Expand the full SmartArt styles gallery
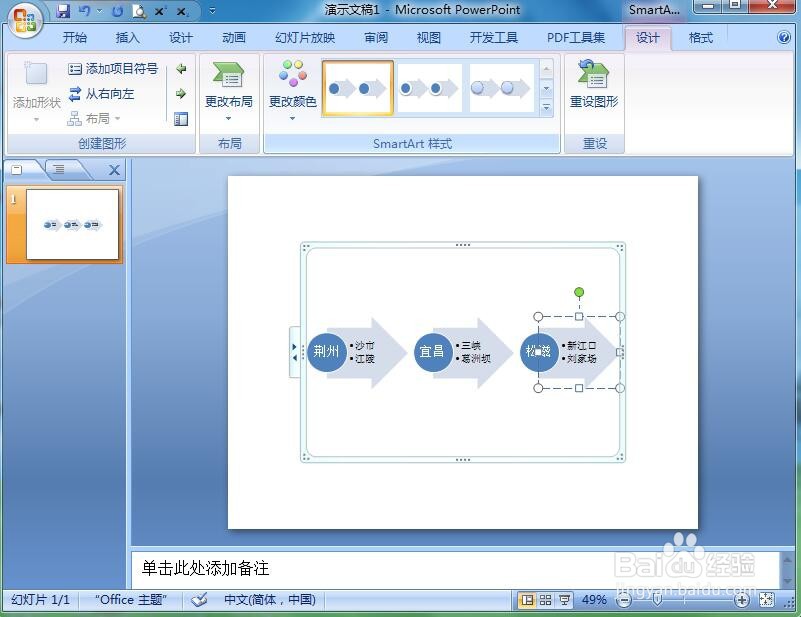The image size is (801, 617). 546,108
